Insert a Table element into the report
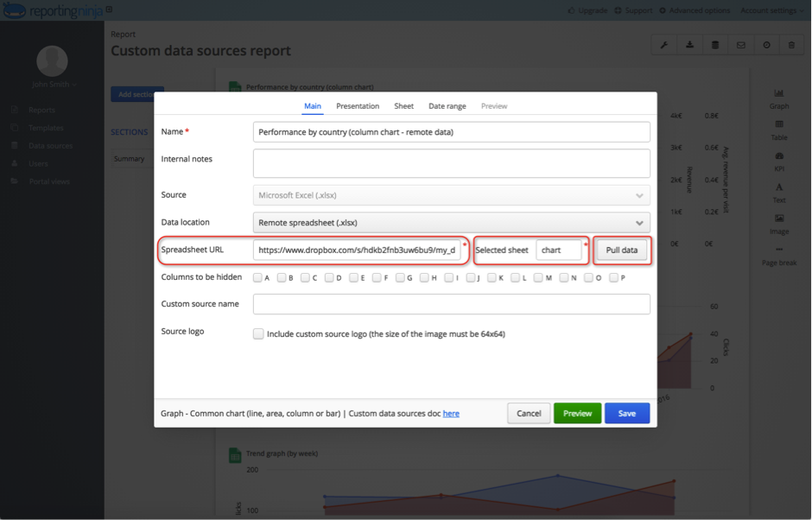 click(x=779, y=130)
